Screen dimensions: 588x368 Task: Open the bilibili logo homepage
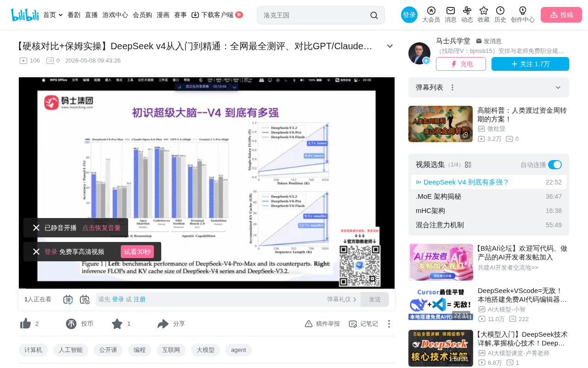click(x=25, y=15)
